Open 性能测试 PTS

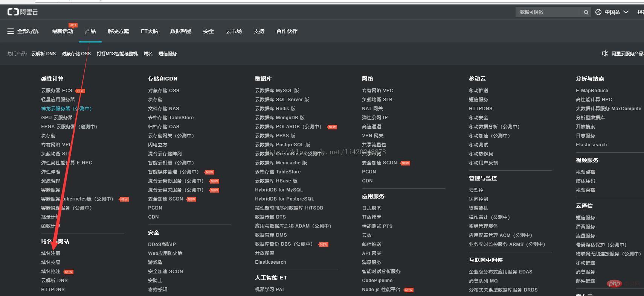click(377, 226)
